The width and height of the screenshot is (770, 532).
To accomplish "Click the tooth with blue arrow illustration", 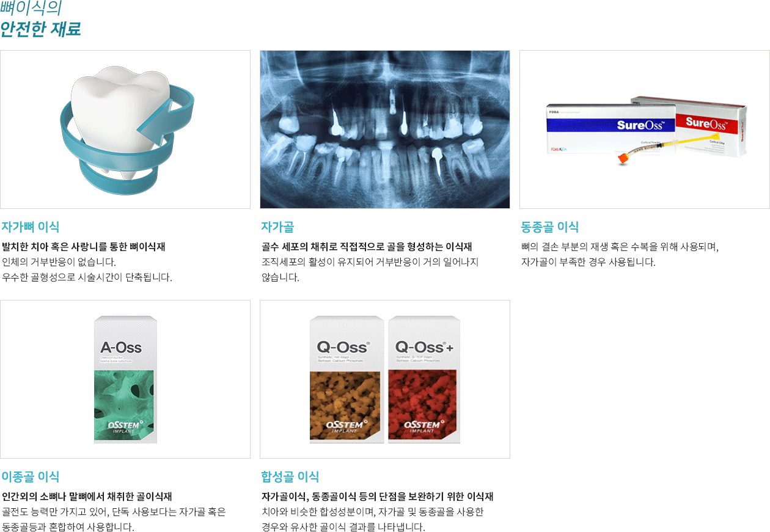I will (125, 129).
